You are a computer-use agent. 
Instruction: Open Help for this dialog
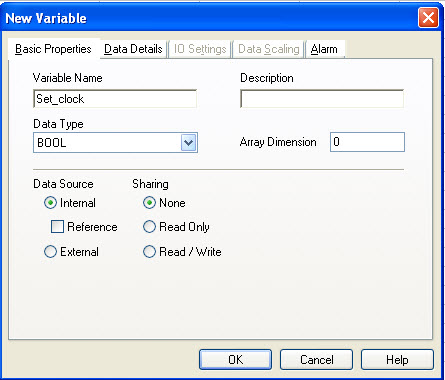click(x=397, y=359)
